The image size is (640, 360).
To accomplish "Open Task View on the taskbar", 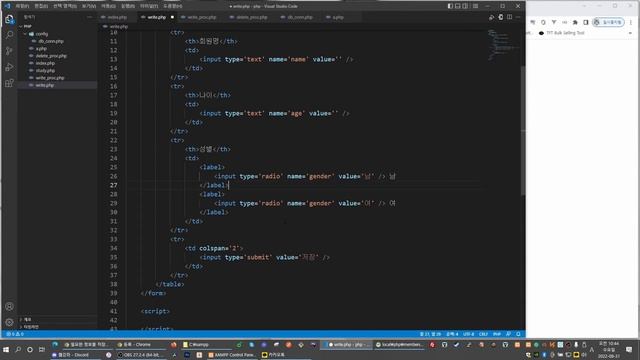I will (42, 350).
